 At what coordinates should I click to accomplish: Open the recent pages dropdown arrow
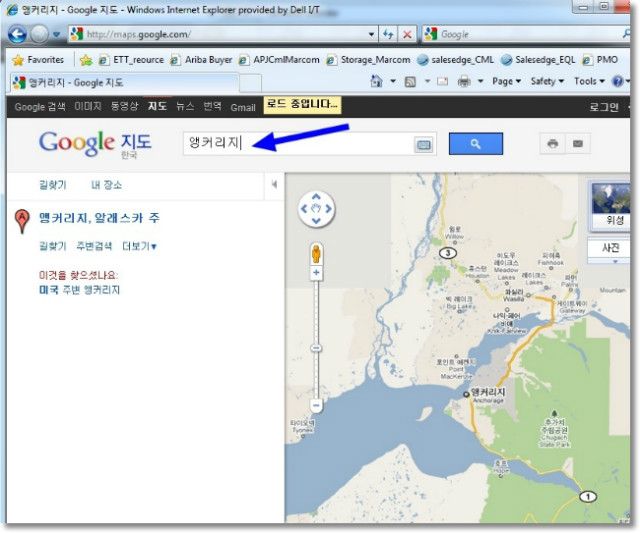(x=56, y=35)
